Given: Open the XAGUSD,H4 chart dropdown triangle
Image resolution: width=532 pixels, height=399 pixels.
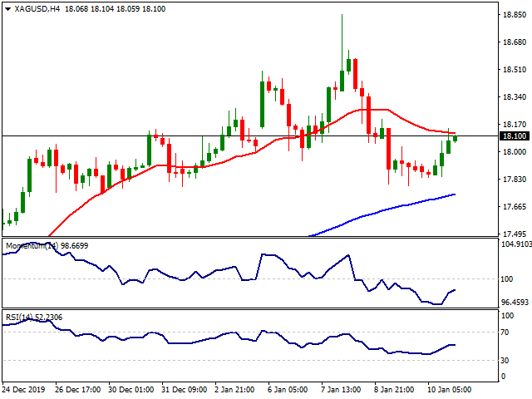Looking at the screenshot, I should [x=7, y=9].
